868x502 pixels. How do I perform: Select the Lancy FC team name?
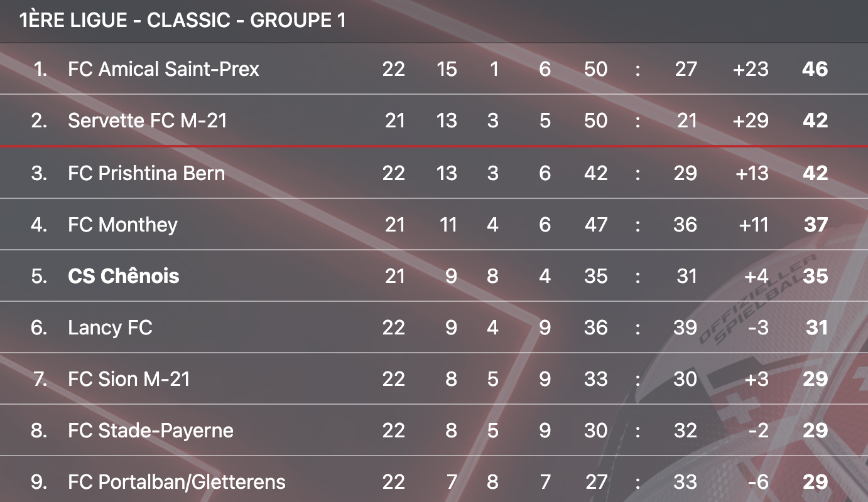point(110,328)
